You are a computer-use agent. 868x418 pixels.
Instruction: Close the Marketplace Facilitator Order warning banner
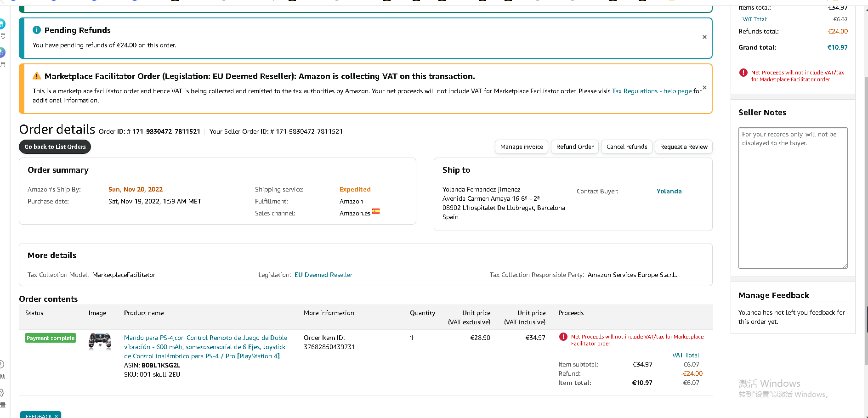tap(704, 87)
